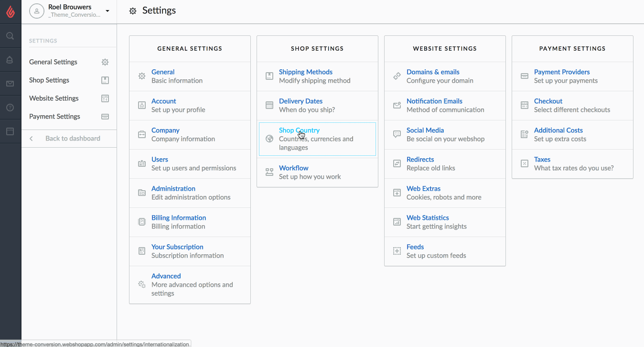Screen dimensions: 644x347
Task: Open Notification Emails link
Action: [434, 101]
